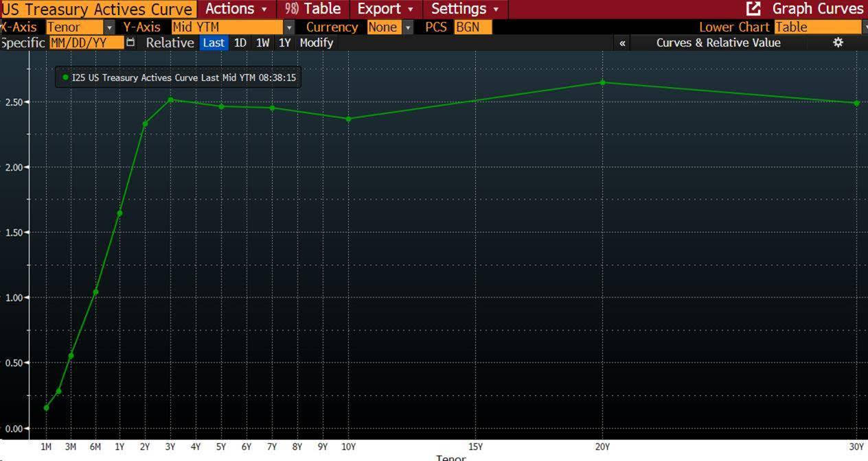Open the Actions menu
The height and width of the screenshot is (461, 868).
[236, 9]
